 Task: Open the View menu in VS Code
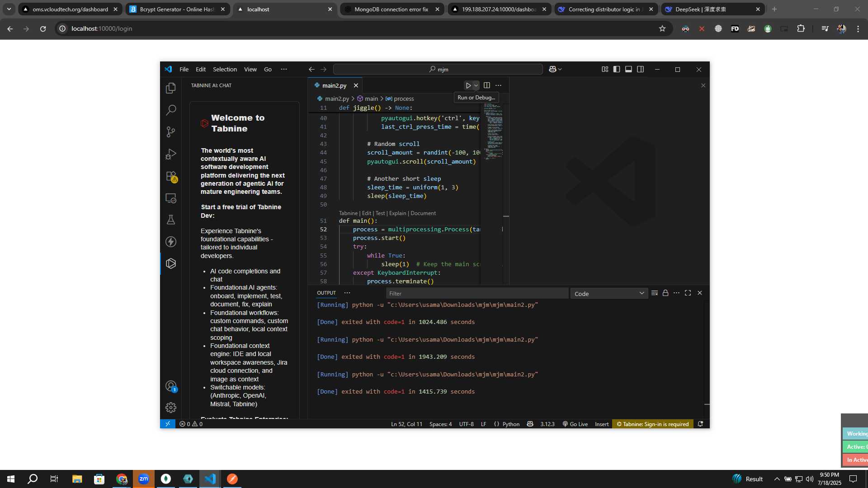click(250, 69)
